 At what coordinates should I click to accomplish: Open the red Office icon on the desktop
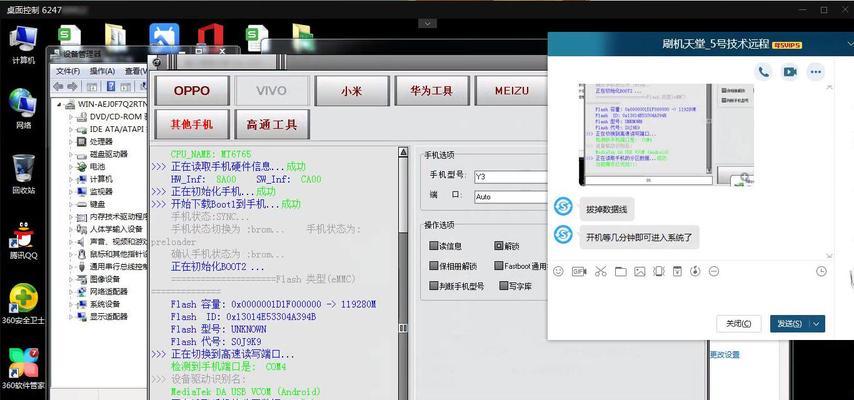210,37
